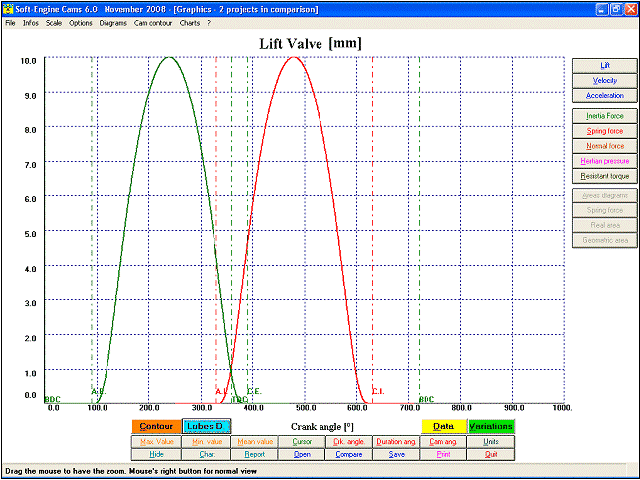640x480 pixels.
Task: Click the Min. value button
Action: [x=207, y=442]
